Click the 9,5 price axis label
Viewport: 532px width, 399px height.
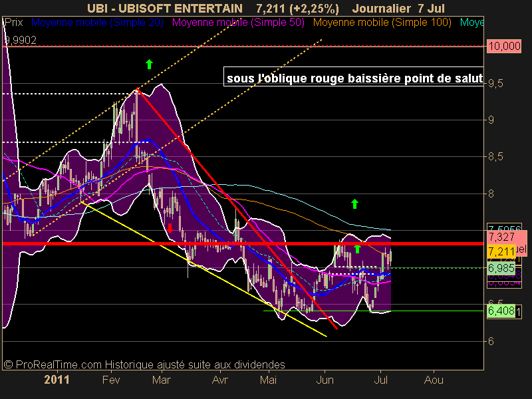tap(495, 83)
